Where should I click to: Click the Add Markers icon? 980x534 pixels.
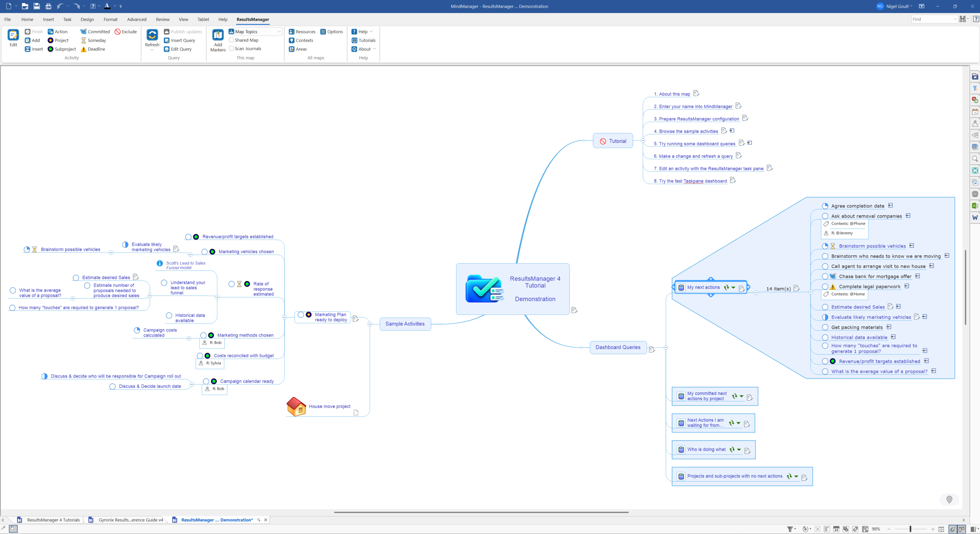[218, 35]
